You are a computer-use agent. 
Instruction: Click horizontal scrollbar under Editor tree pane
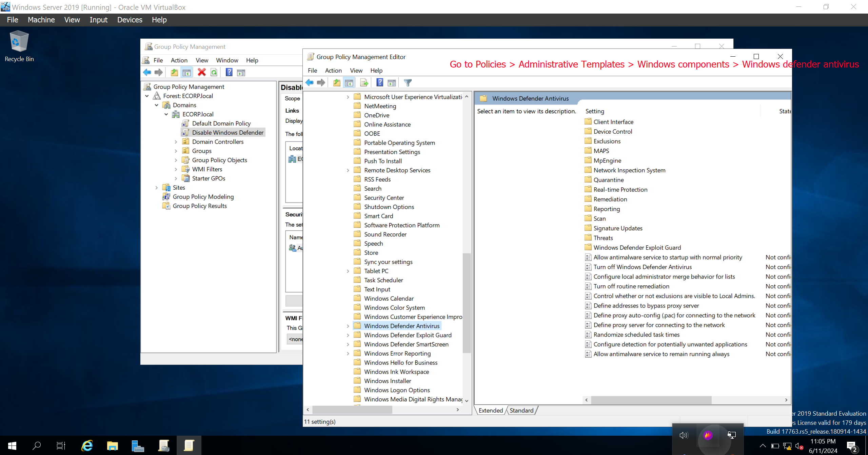click(x=352, y=410)
